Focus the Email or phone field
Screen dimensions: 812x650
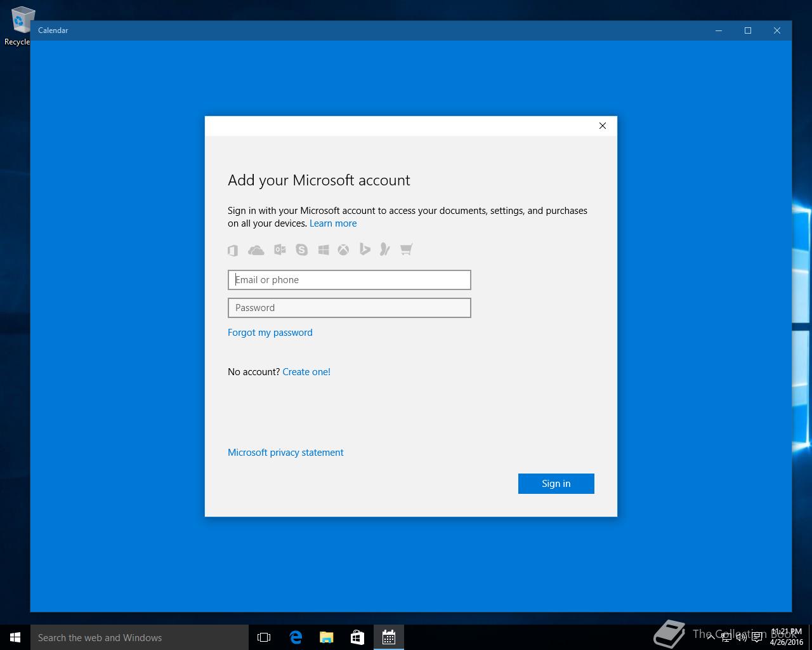tap(350, 280)
